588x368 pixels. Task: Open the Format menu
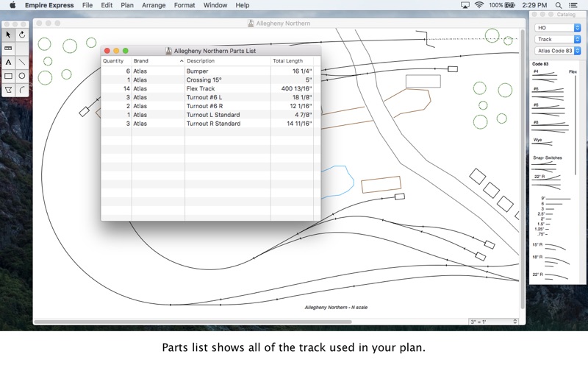click(184, 5)
